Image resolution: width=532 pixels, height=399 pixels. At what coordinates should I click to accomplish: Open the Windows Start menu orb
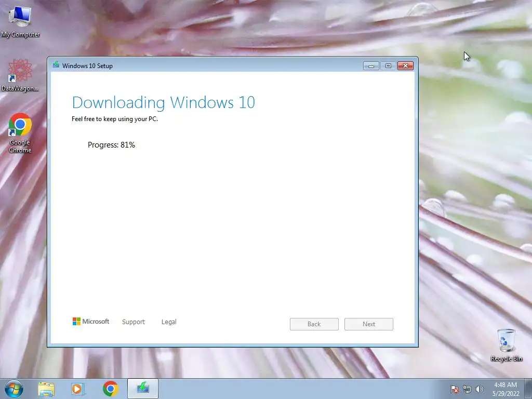coord(14,389)
